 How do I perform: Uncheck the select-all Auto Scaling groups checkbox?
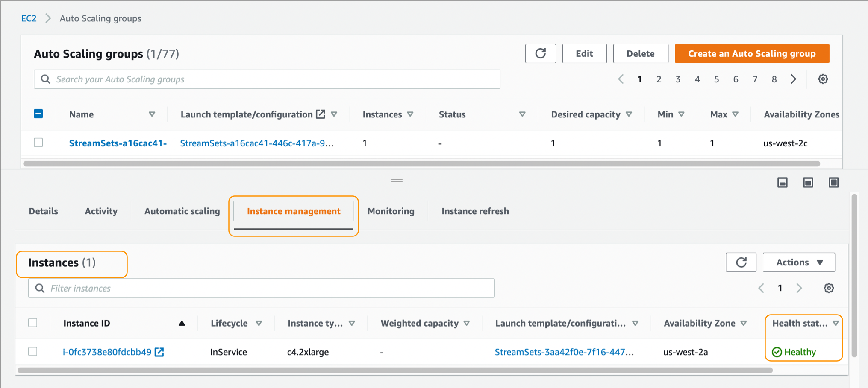[38, 114]
